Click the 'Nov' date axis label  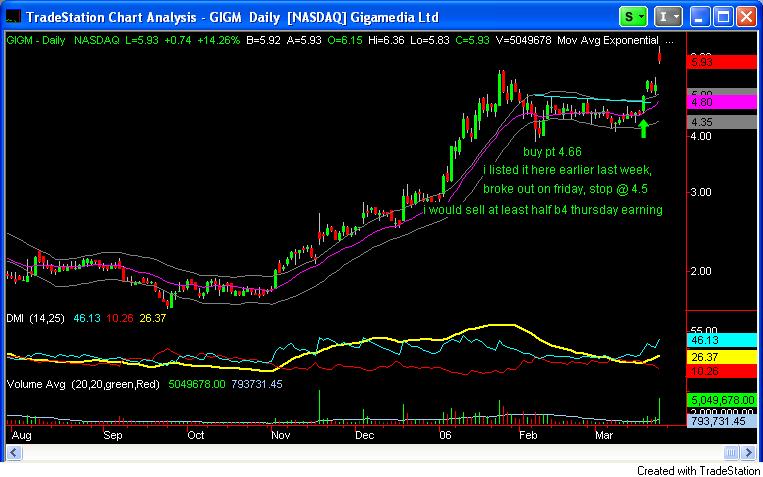click(x=280, y=435)
